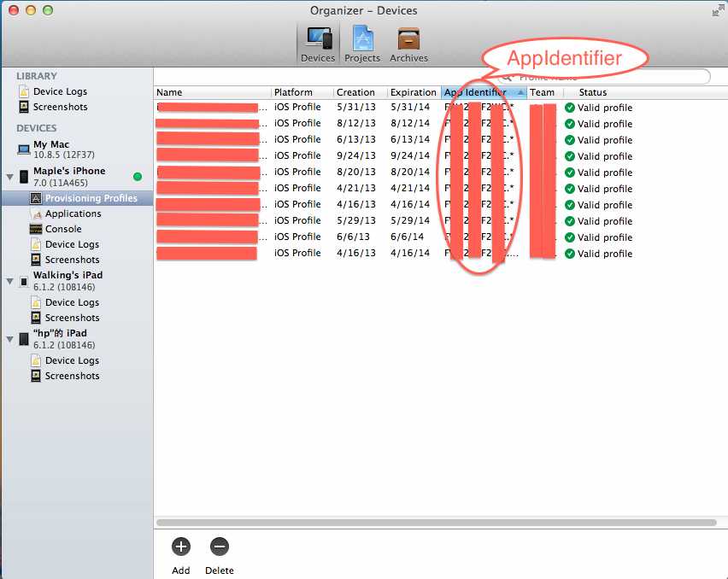This screenshot has width=728, height=579.
Task: Click Screenshots icon under "hp" iPad
Action: pos(36,376)
